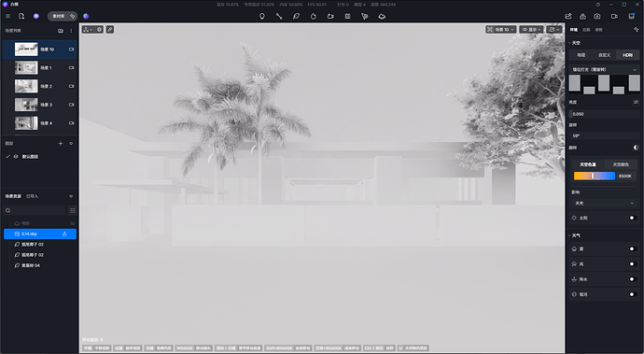Screen dimensions: 644x354
Task: Click the file import icon beside the menu
Action: pos(21,16)
